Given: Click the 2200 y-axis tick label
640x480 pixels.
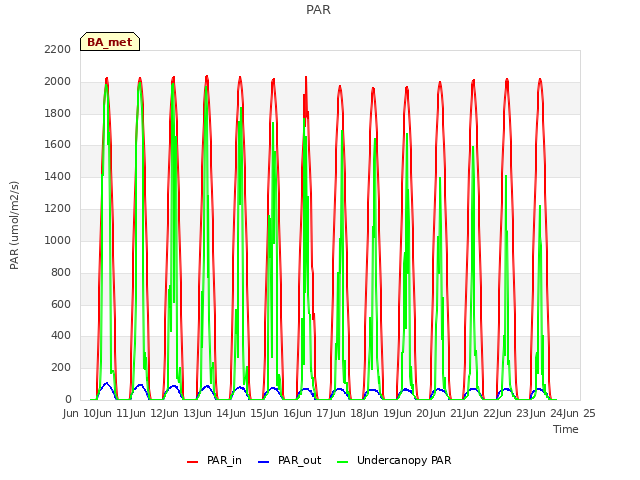Looking at the screenshot, I should (x=58, y=49).
